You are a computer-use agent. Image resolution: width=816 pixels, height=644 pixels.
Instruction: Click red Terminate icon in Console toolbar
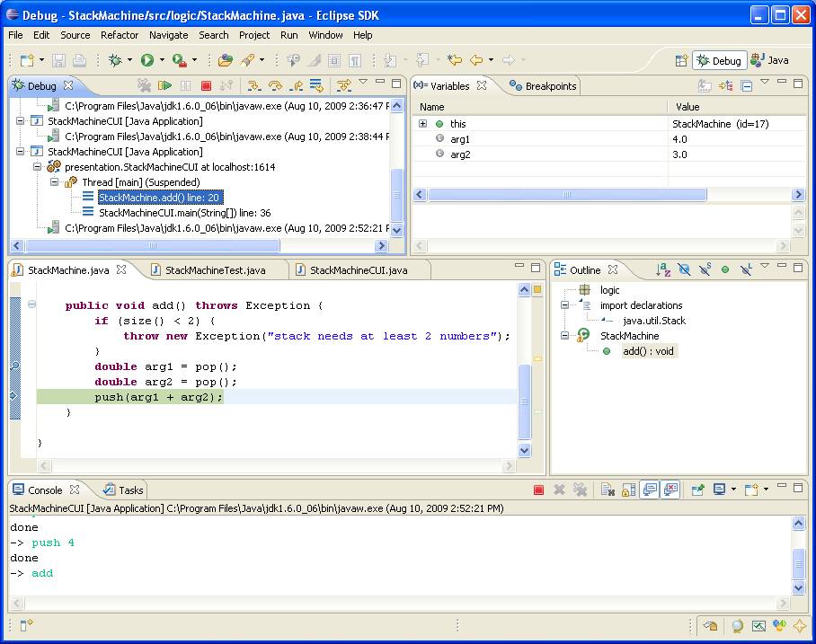[x=538, y=490]
